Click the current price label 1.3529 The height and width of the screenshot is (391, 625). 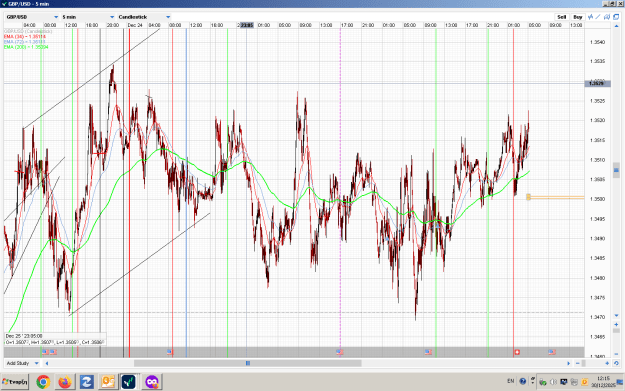[x=597, y=83]
